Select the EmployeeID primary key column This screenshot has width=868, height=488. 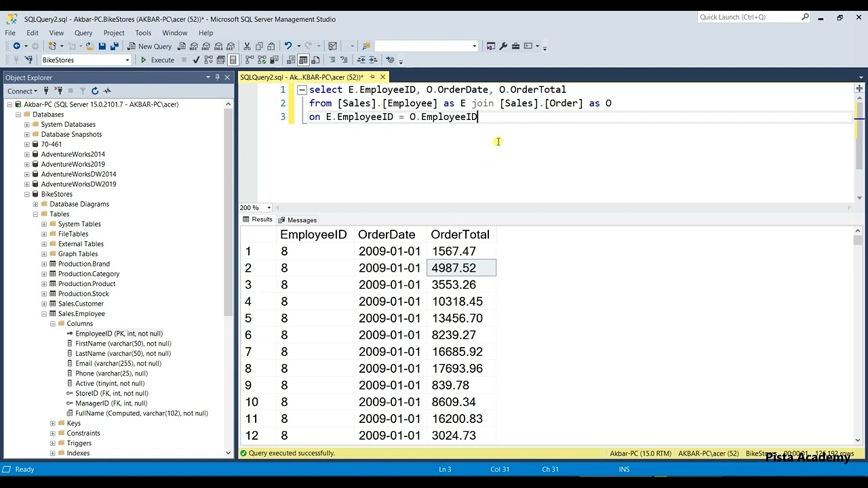(119, 333)
